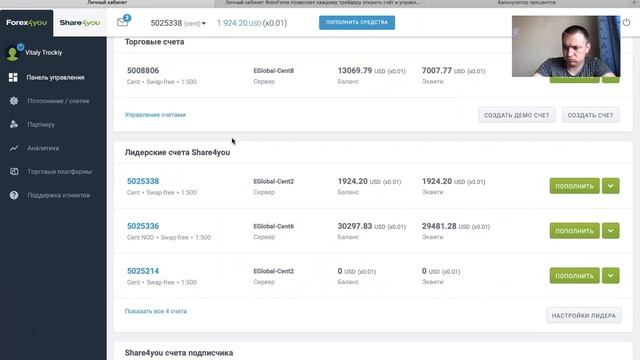Click trading account number 5008806

[143, 71]
